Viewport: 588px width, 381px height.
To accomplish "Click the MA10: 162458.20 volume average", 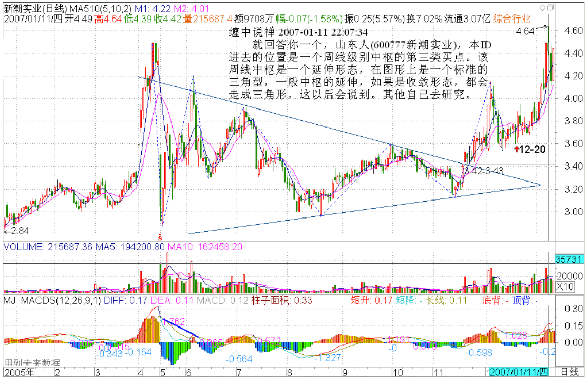I will pyautogui.click(x=205, y=247).
